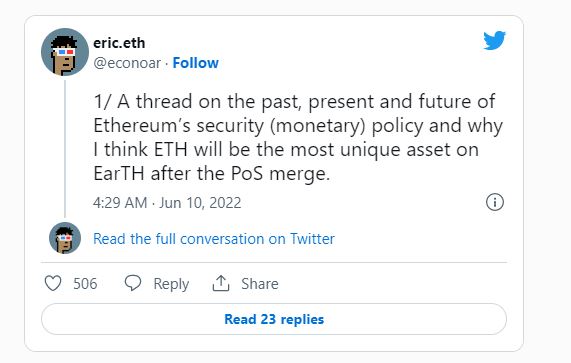This screenshot has height=363, width=571.
Task: Click the share upload arrow icon
Action: (221, 283)
